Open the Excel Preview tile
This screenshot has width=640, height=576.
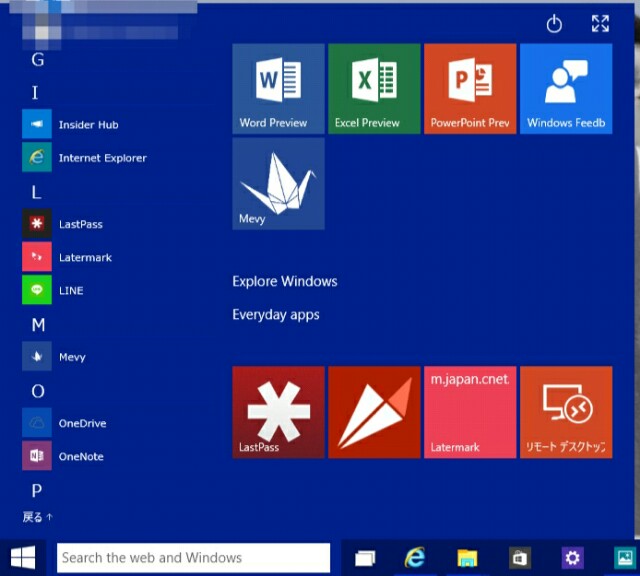pos(374,89)
